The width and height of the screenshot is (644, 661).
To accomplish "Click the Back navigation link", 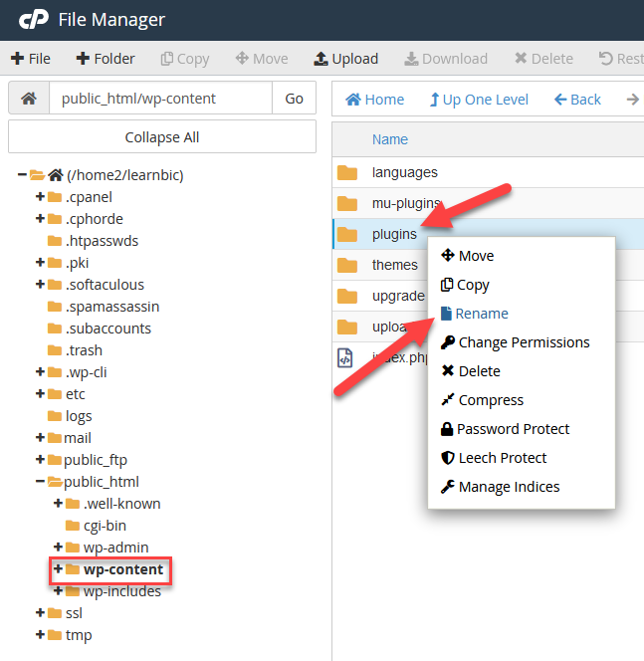I will pos(577,100).
